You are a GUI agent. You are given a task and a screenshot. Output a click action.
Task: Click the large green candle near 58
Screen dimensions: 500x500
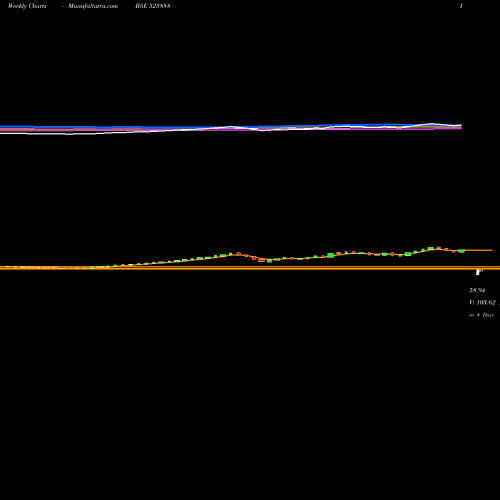331,255
